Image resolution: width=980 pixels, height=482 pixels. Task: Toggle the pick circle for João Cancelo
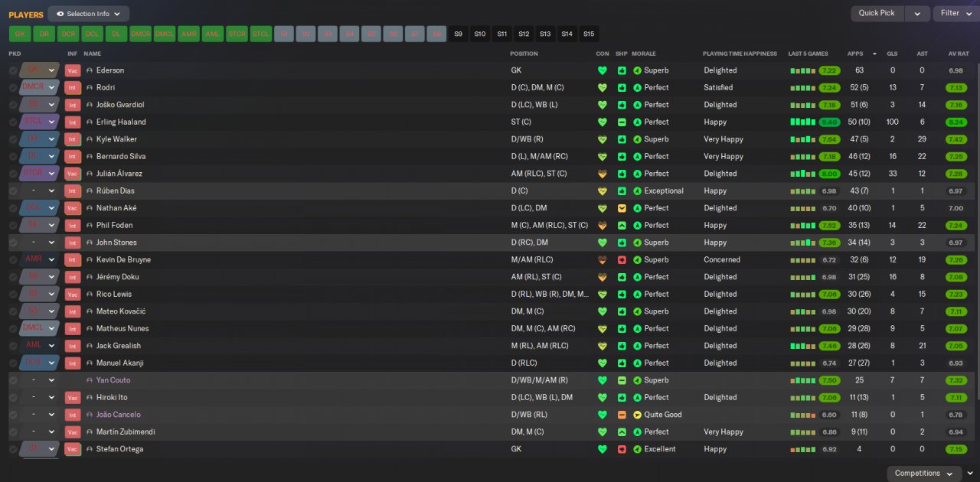click(x=13, y=415)
